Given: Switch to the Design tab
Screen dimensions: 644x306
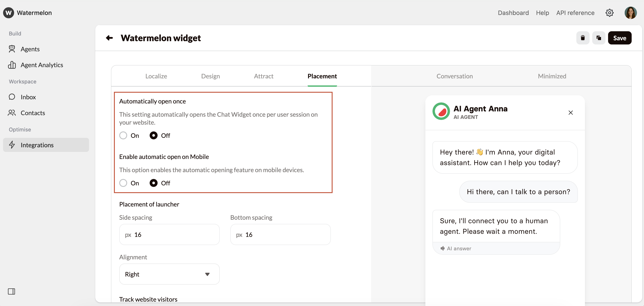Looking at the screenshot, I should click(x=210, y=76).
